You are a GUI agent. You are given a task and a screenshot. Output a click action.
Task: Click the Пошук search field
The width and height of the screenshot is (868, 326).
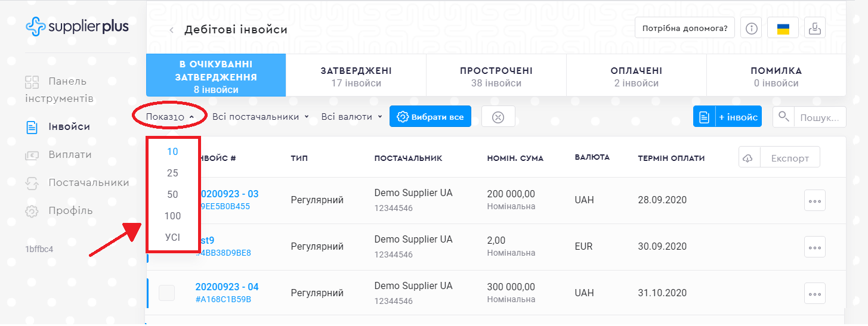coord(820,117)
